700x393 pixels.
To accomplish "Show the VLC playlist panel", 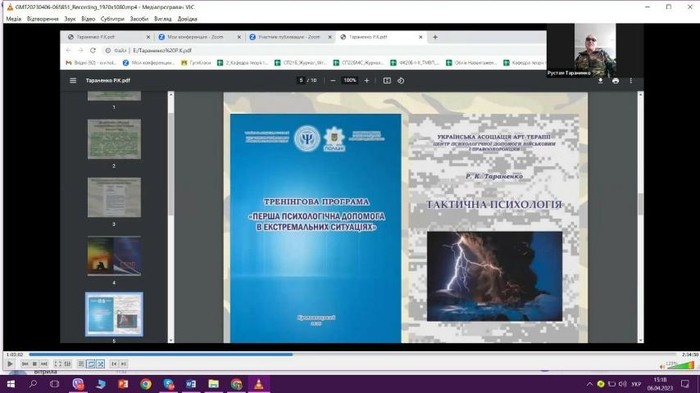I will 81,364.
